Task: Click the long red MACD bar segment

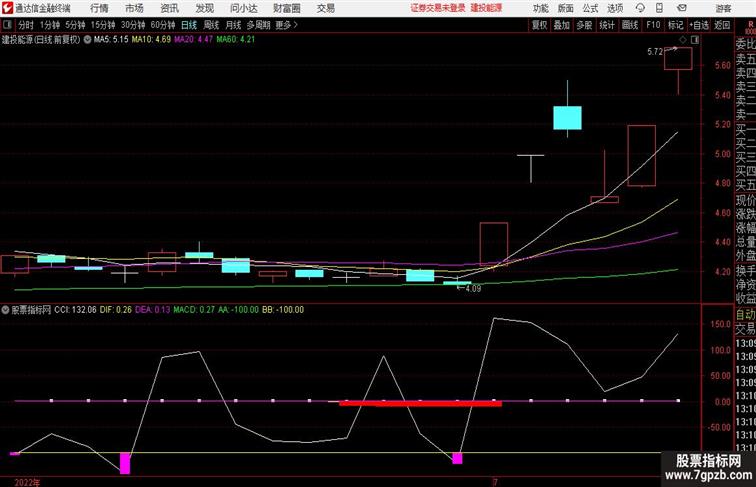Action: point(420,403)
